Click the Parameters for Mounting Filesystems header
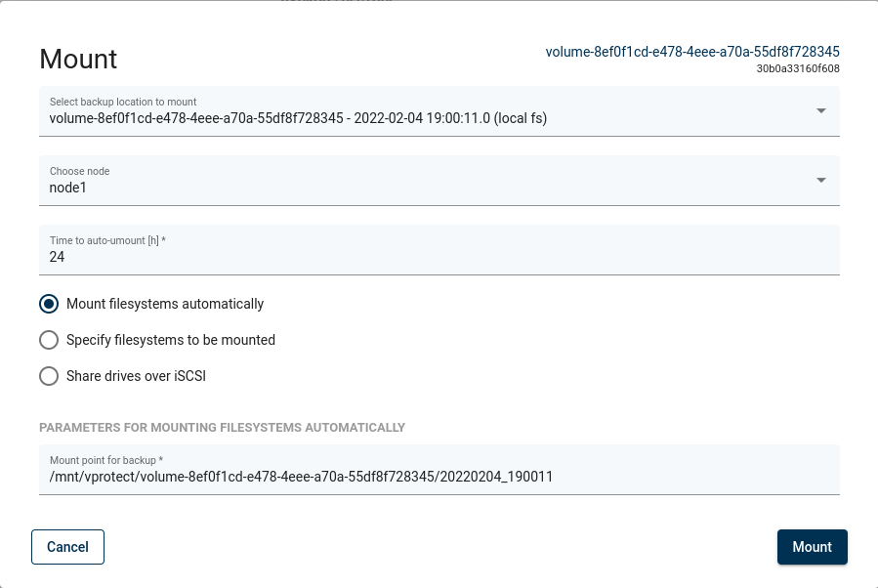878x588 pixels. (222, 428)
